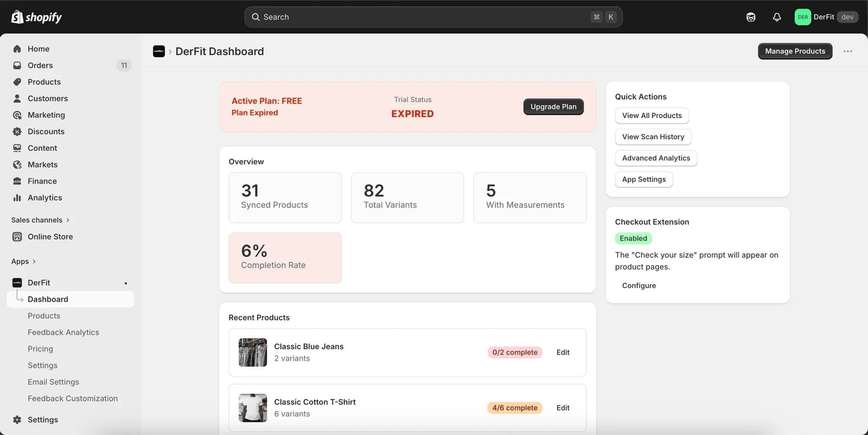Open the Dashboard sidebar item
The width and height of the screenshot is (868, 435).
[x=70, y=299]
